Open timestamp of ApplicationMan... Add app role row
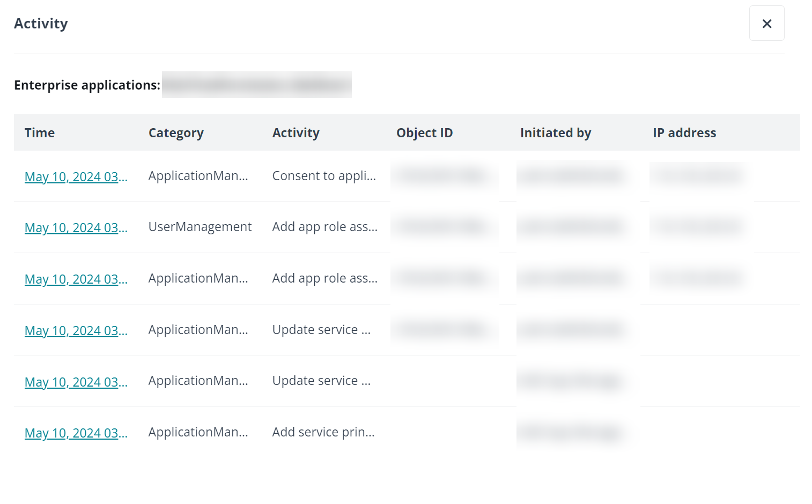 click(x=76, y=279)
